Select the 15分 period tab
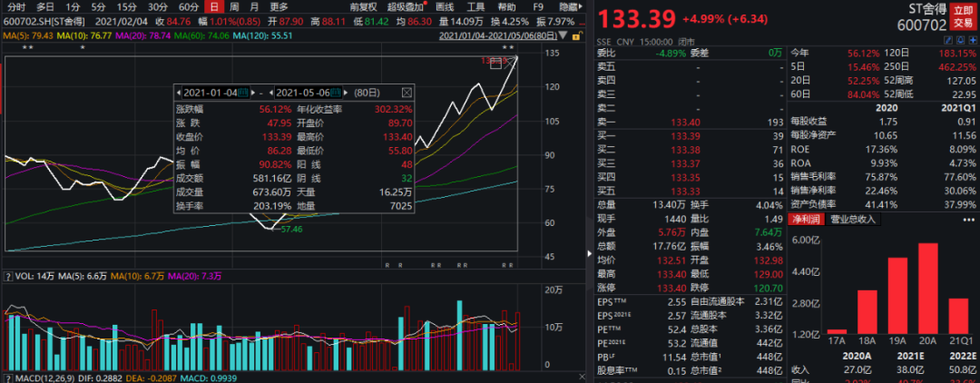 coord(127,7)
